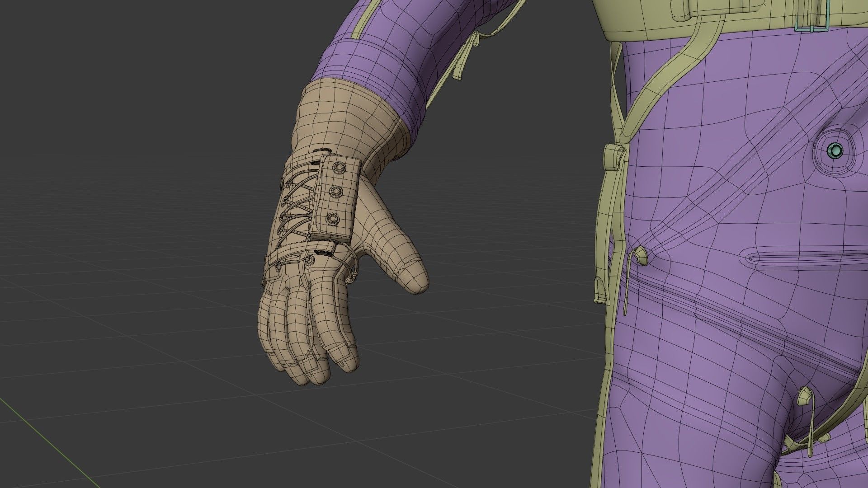868x488 pixels.
Task: Click the round teal valve on the suit
Action: (835, 150)
